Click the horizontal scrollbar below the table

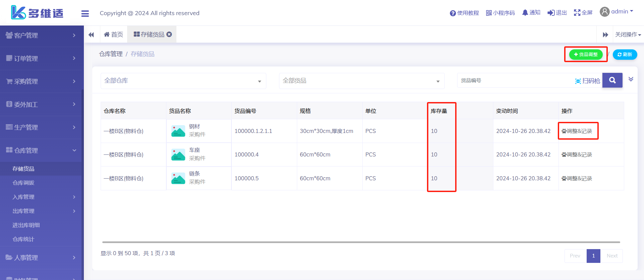pos(361,242)
